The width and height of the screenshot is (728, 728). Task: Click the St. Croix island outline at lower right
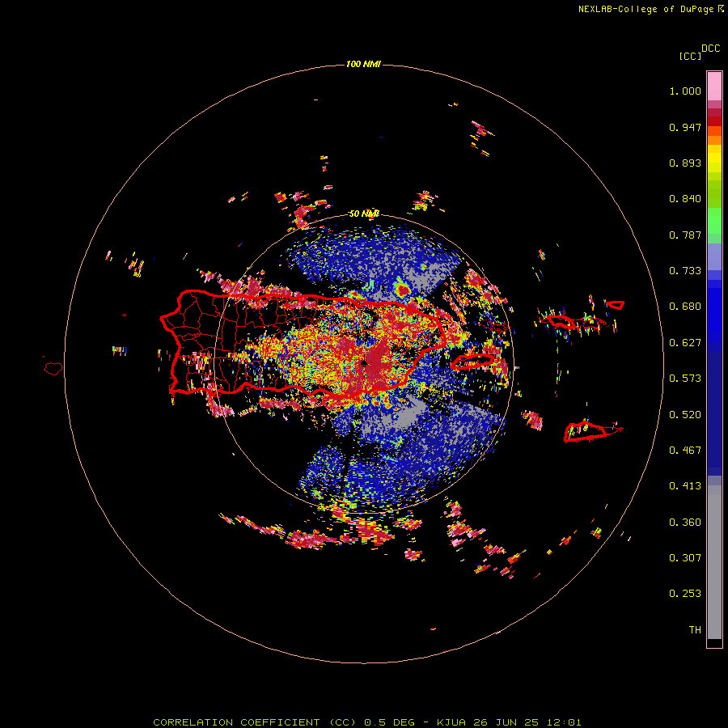click(594, 432)
